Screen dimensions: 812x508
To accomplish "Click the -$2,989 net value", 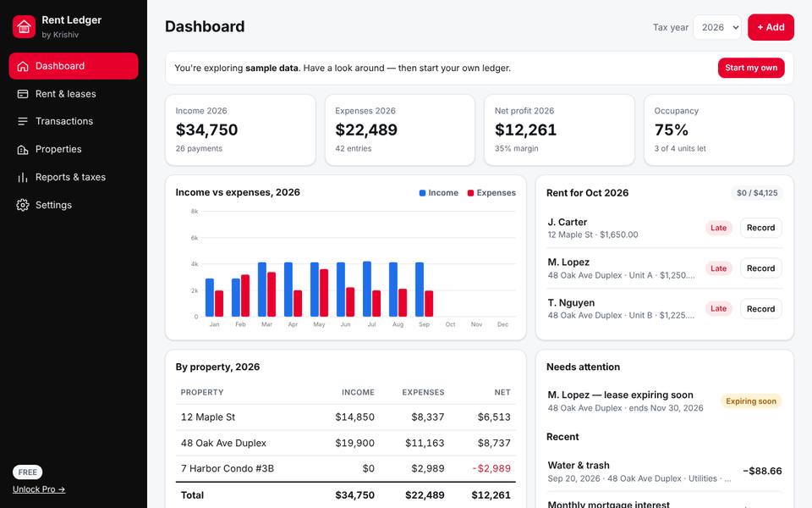I will point(491,468).
